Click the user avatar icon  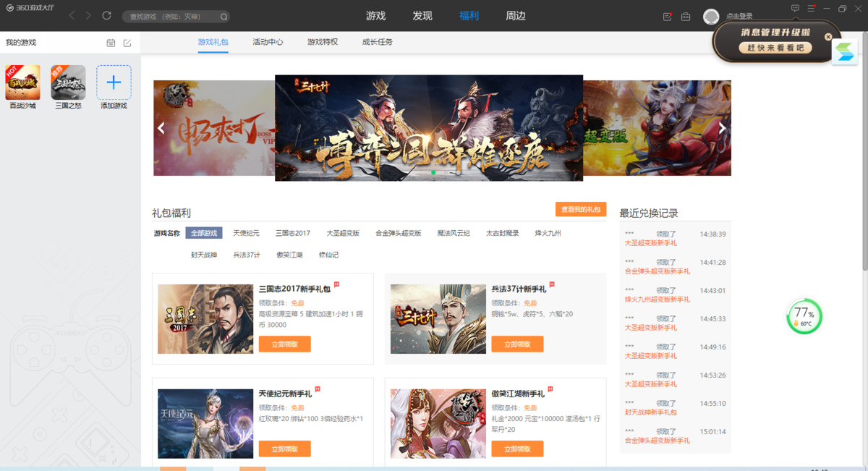pyautogui.click(x=711, y=17)
